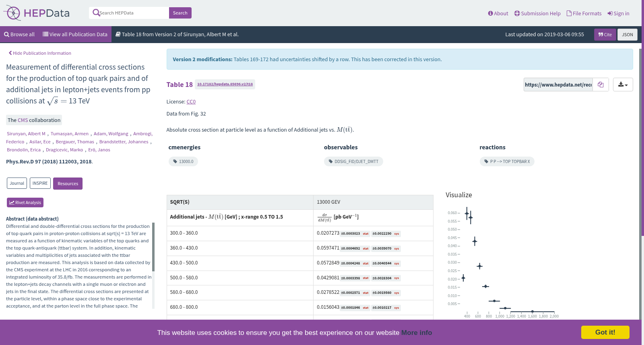The image size is (644, 345).
Task: Click the 13000 GEV header cell
Action: [373, 202]
